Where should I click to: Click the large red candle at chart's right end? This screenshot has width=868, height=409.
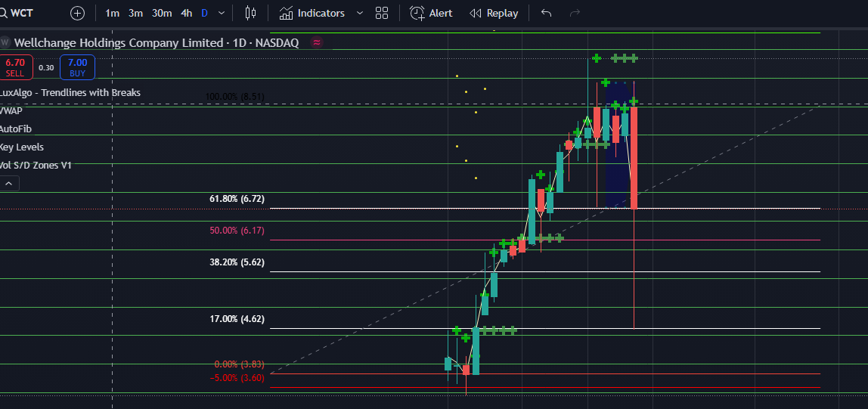[634, 158]
